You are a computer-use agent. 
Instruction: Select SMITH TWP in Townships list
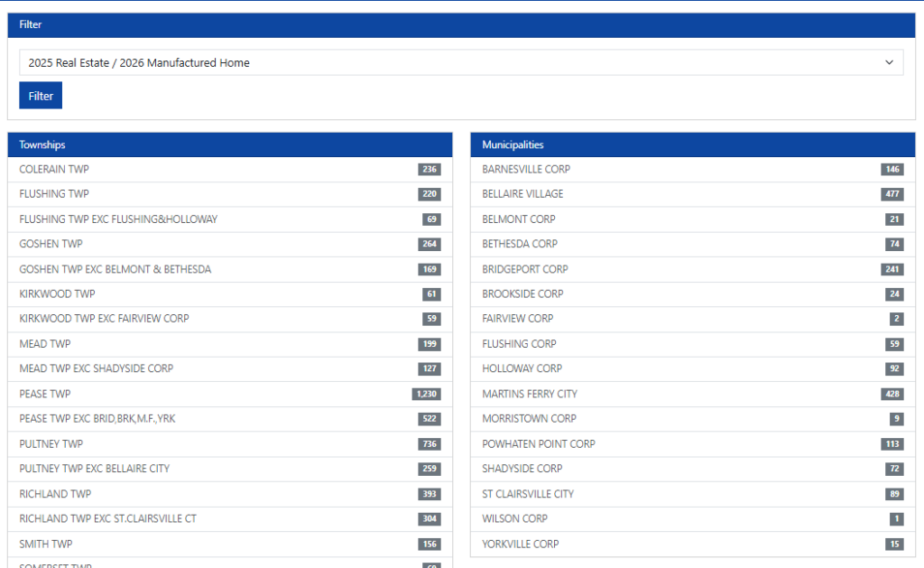46,544
